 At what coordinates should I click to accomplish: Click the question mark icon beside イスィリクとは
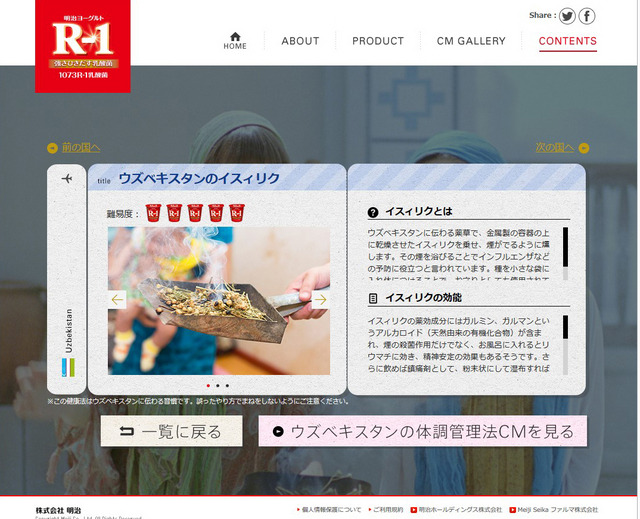pyautogui.click(x=373, y=212)
